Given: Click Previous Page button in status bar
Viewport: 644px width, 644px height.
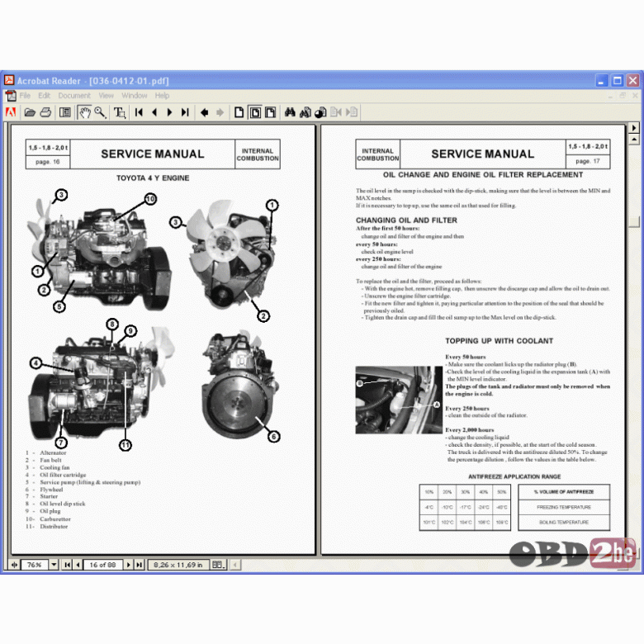Looking at the screenshot, I should point(78,565).
